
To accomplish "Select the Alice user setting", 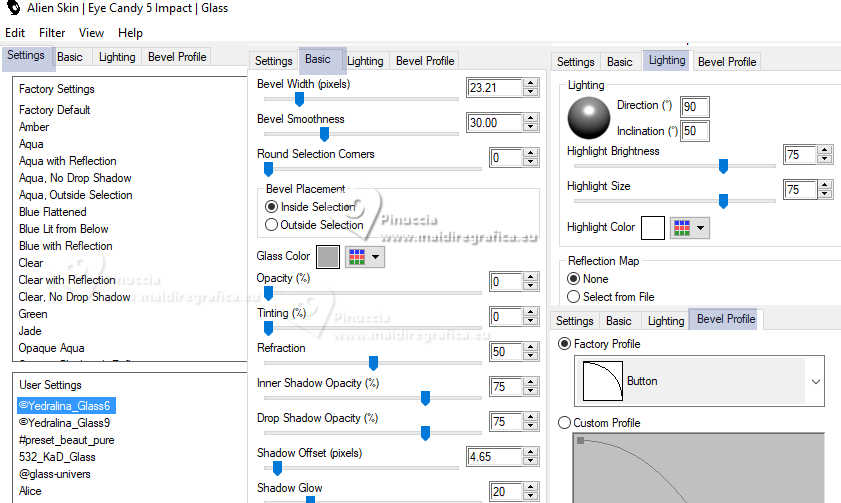I will [x=30, y=491].
